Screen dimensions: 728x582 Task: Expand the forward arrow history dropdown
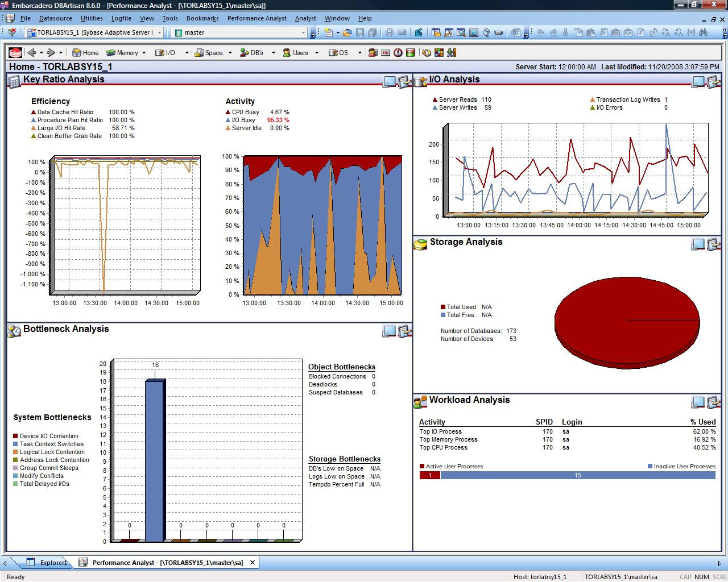click(60, 53)
